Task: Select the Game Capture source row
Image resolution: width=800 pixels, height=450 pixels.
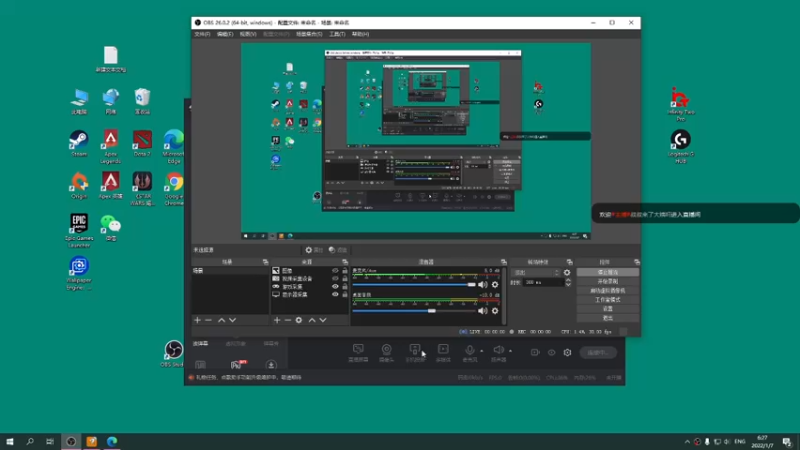Action: pos(309,286)
